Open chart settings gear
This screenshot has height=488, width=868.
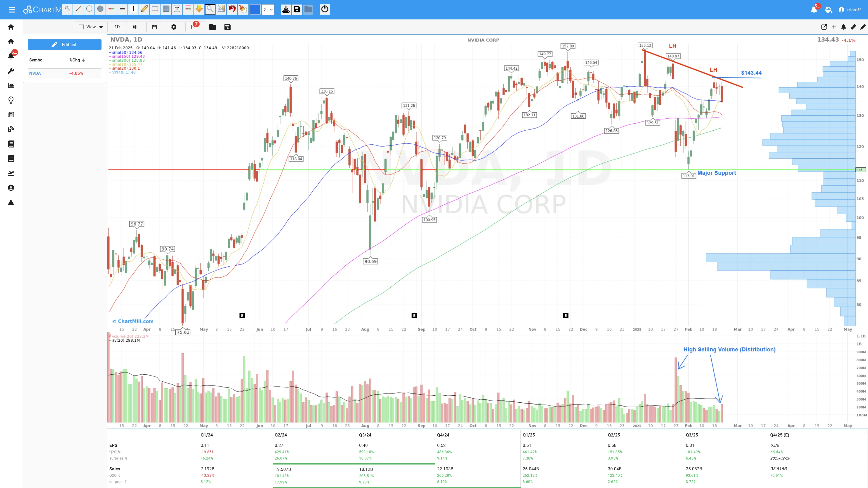(174, 27)
